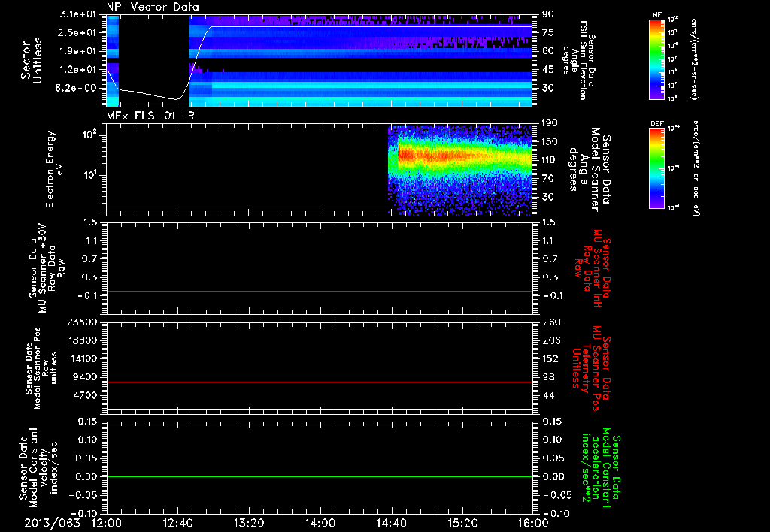Click the Model Scanner Pos Raw unitless label
770x532 pixels.
[x=41, y=368]
